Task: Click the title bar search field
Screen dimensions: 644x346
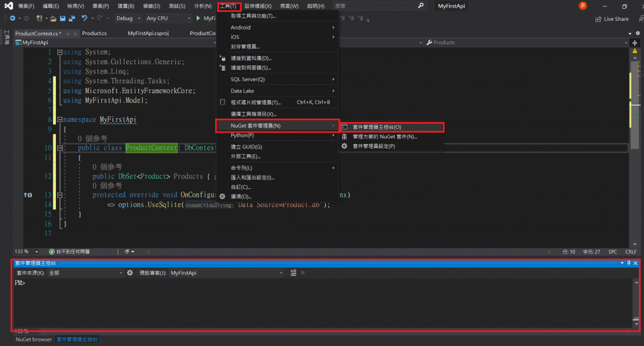Action: [x=379, y=6]
